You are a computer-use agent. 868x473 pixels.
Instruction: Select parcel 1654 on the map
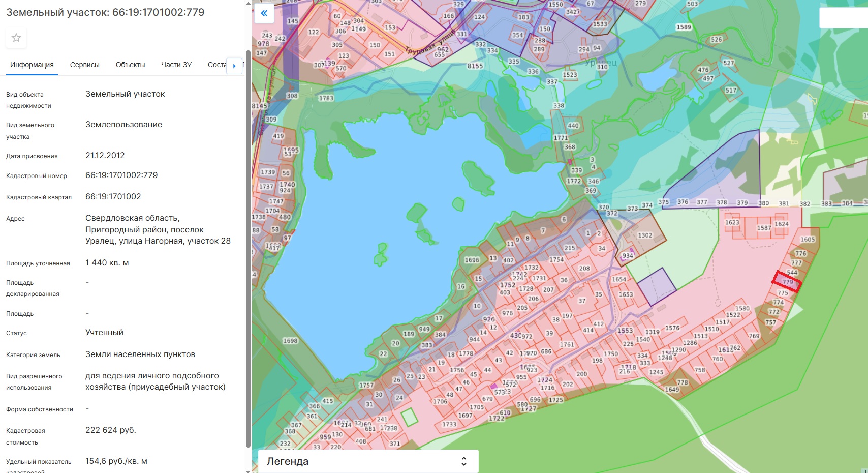(618, 279)
